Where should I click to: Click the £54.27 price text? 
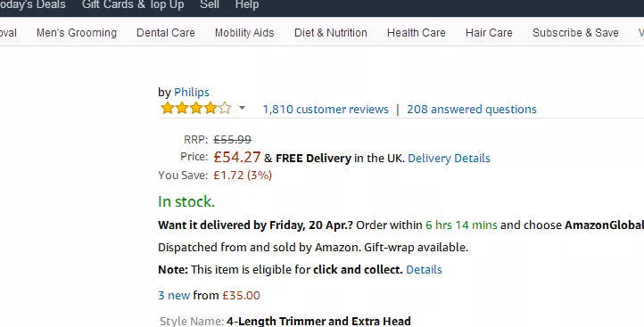(237, 157)
